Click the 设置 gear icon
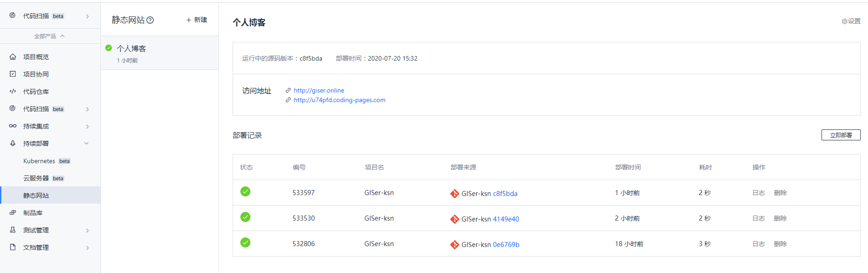Viewport: 868px width, 273px height. [x=844, y=21]
